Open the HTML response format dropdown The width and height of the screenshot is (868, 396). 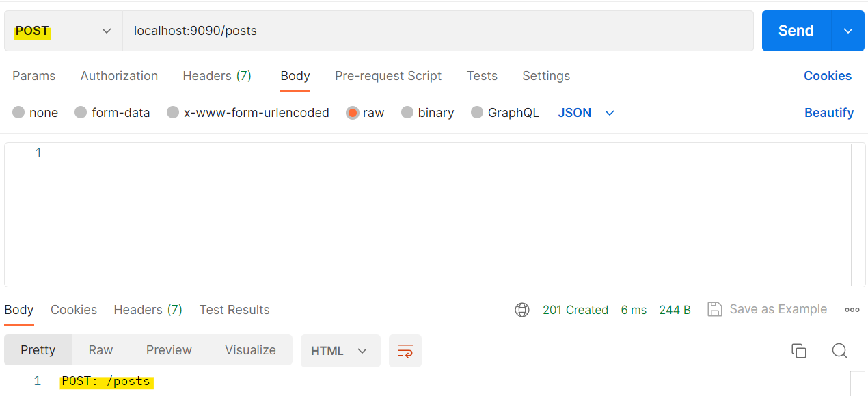click(340, 351)
